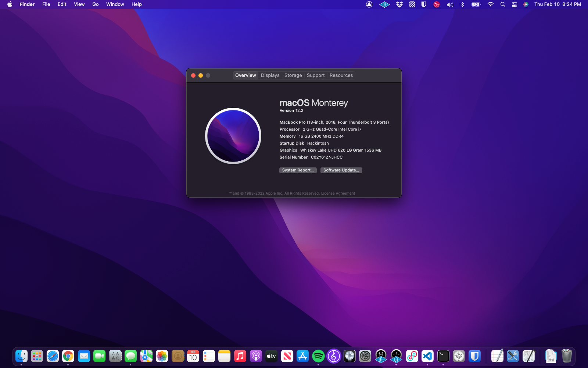The height and width of the screenshot is (368, 588).
Task: Open Mail from the Dock
Action: (x=84, y=356)
